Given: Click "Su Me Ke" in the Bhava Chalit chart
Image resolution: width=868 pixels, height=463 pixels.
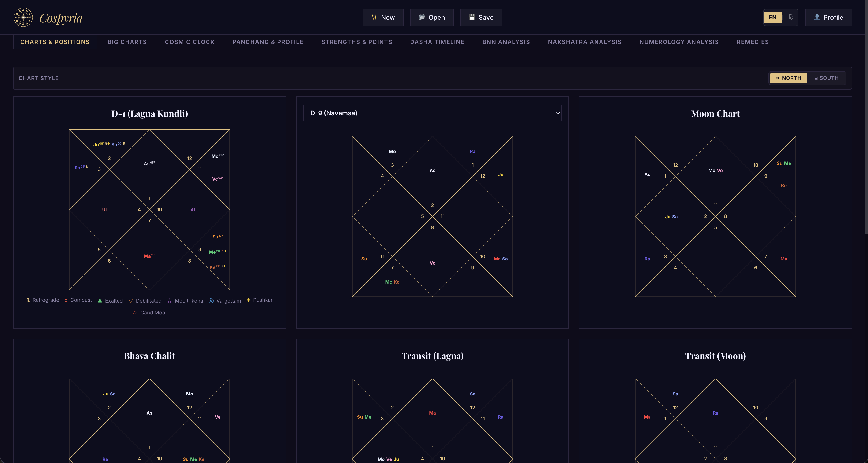Looking at the screenshot, I should 193,459.
